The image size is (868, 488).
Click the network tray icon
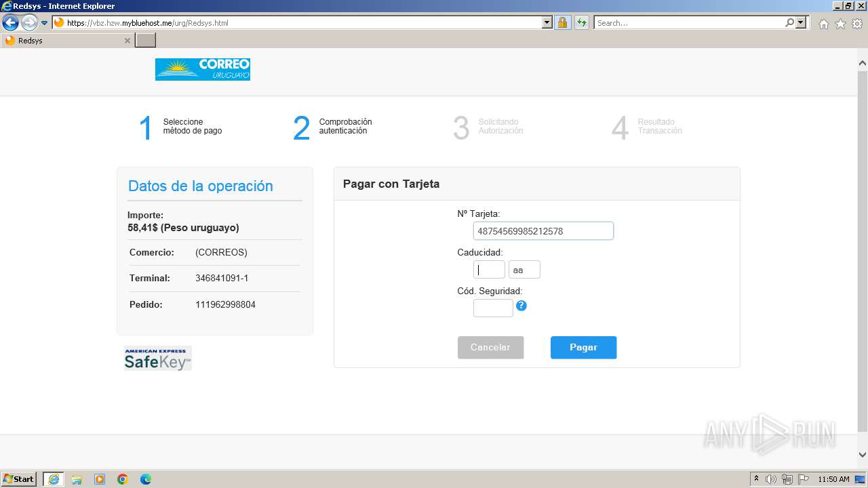[x=787, y=479]
